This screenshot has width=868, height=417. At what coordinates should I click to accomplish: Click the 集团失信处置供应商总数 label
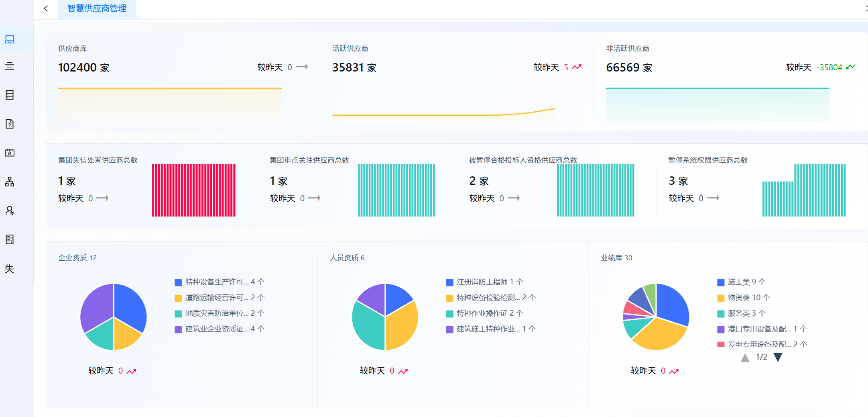98,160
